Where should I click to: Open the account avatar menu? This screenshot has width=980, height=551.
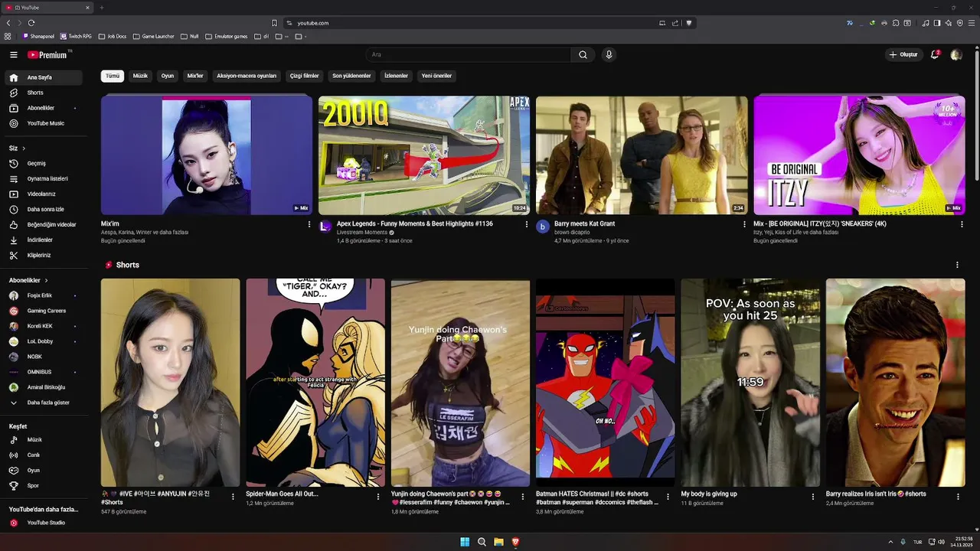(x=956, y=55)
